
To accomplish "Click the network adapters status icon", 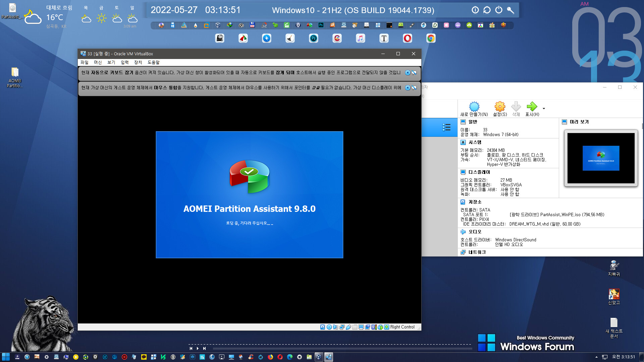I will [x=342, y=327].
